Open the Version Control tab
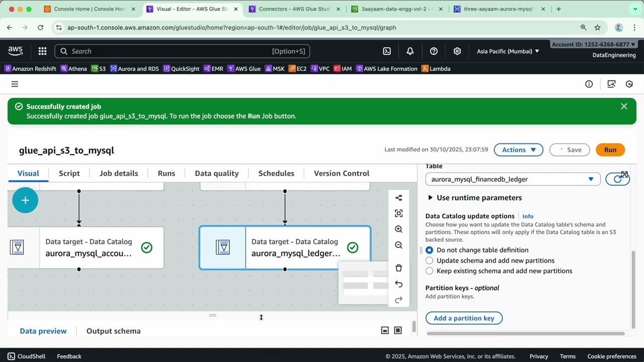The width and height of the screenshot is (644, 362). [x=342, y=173]
